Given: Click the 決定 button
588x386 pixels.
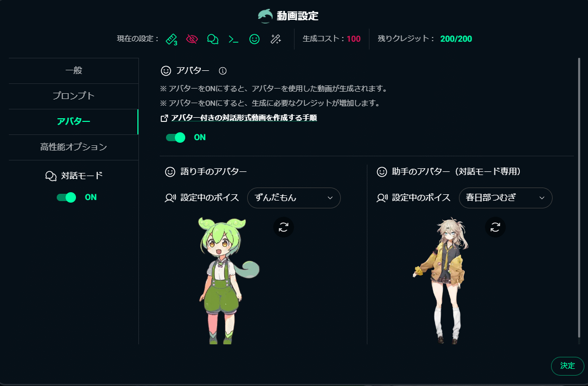Looking at the screenshot, I should tap(567, 366).
